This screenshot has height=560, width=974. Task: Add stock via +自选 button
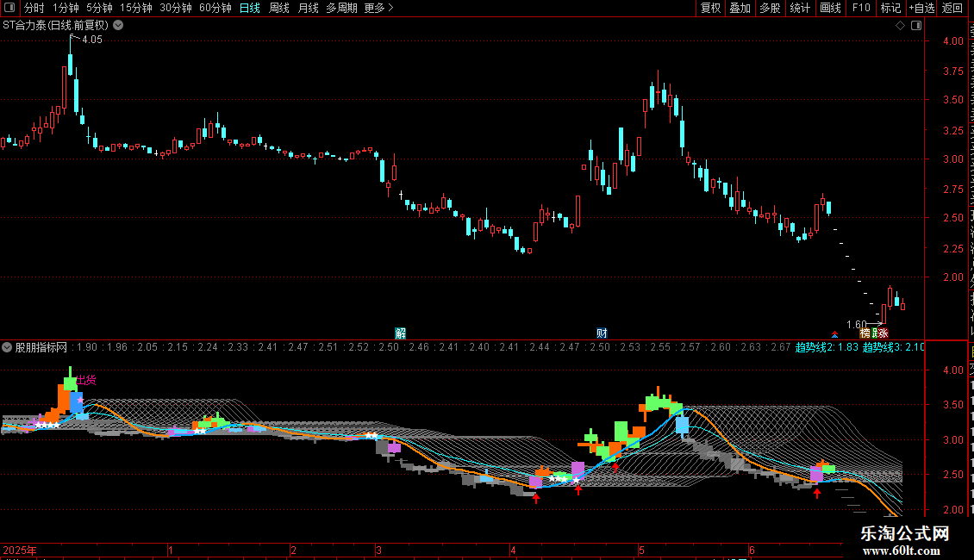[921, 8]
